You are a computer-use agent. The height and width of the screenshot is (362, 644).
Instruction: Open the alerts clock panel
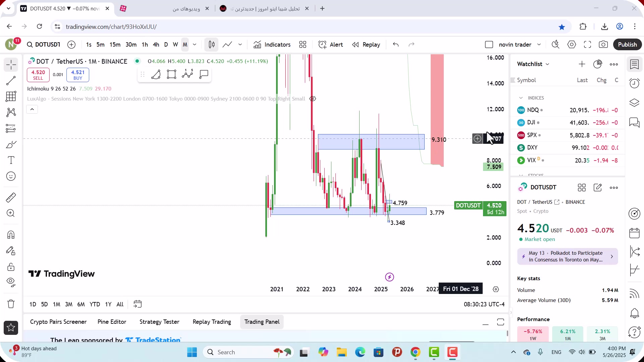pyautogui.click(x=635, y=83)
